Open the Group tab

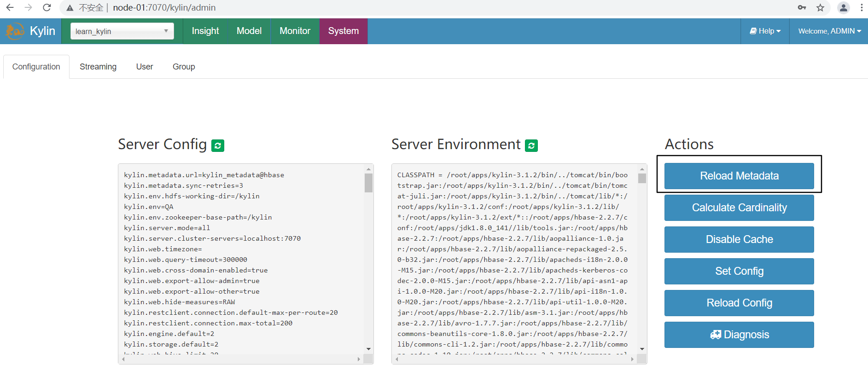click(184, 67)
